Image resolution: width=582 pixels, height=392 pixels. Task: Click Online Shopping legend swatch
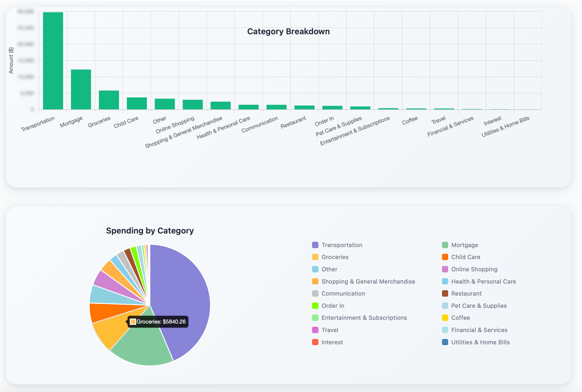coord(445,269)
